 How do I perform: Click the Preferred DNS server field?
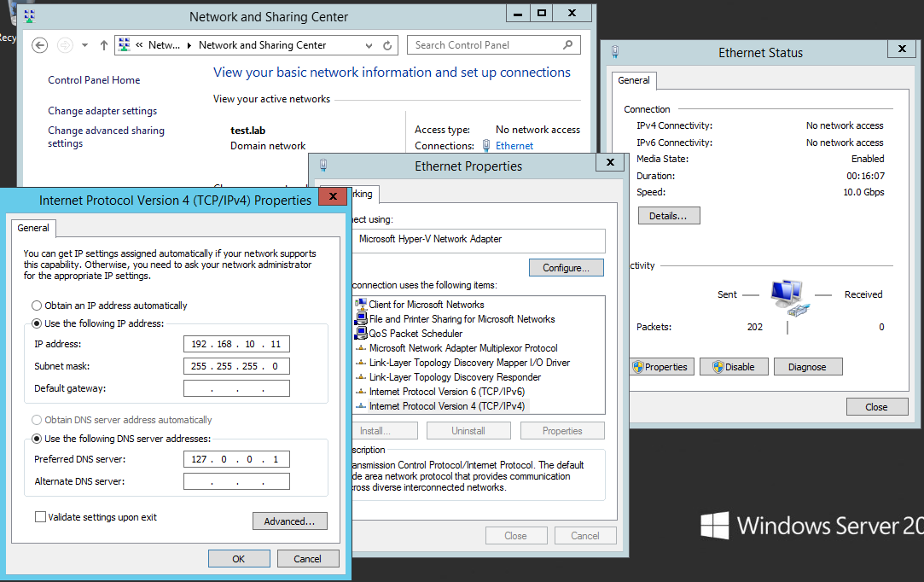(236, 459)
